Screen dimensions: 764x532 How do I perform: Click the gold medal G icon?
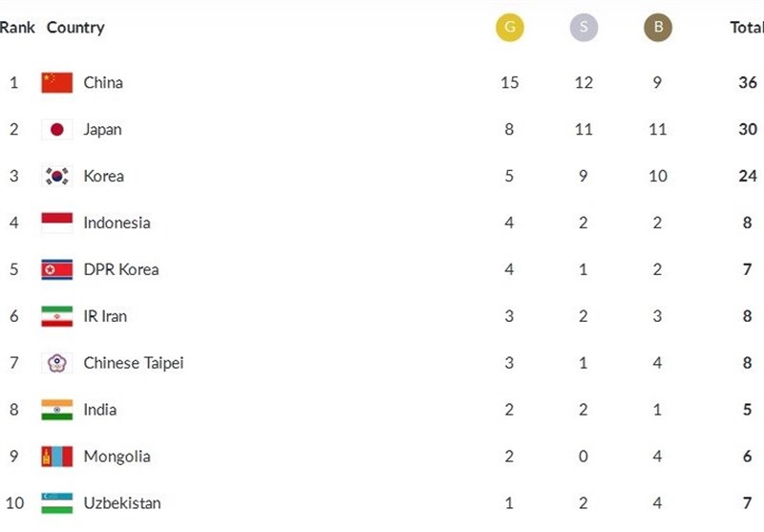(x=510, y=28)
